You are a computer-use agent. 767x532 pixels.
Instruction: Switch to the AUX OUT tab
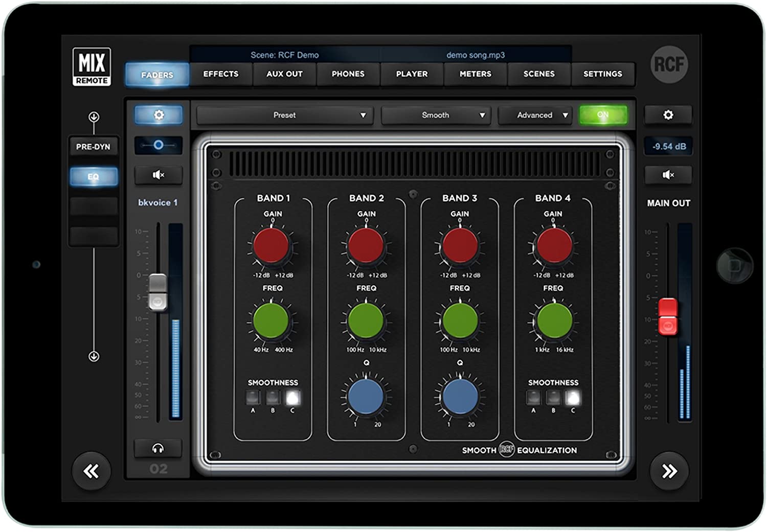tap(284, 74)
